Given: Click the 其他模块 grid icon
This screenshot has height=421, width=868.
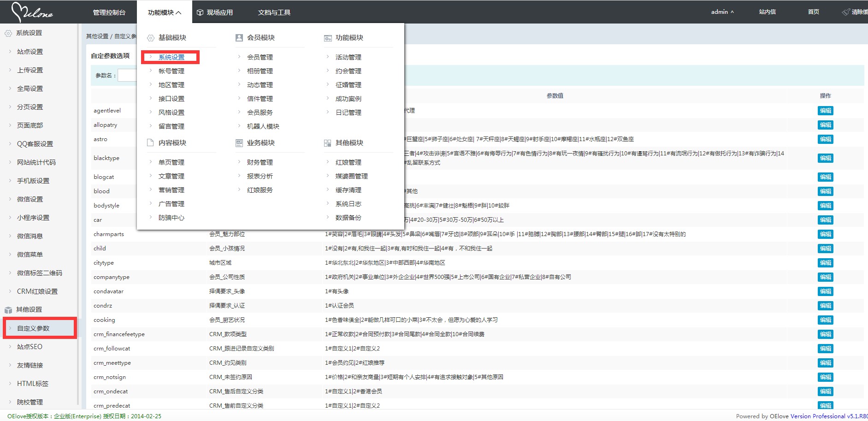Looking at the screenshot, I should 328,143.
